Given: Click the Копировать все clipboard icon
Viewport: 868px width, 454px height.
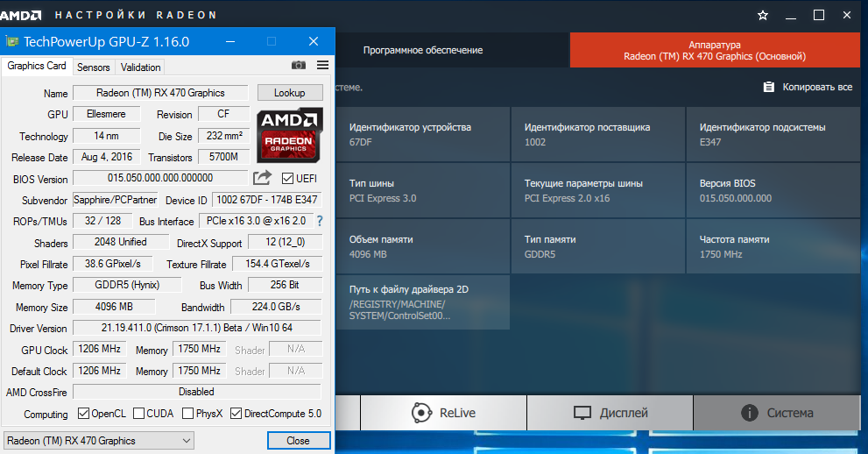Looking at the screenshot, I should click(769, 87).
